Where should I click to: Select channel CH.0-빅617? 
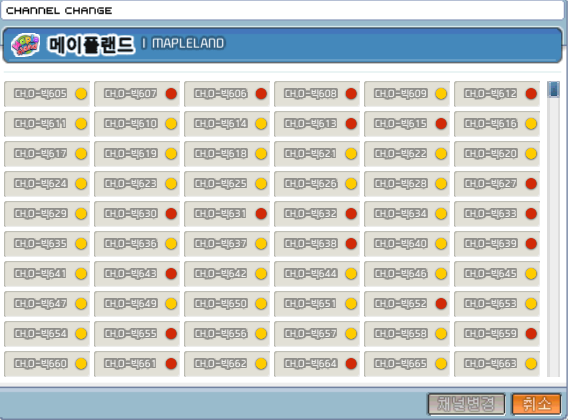tap(47, 154)
